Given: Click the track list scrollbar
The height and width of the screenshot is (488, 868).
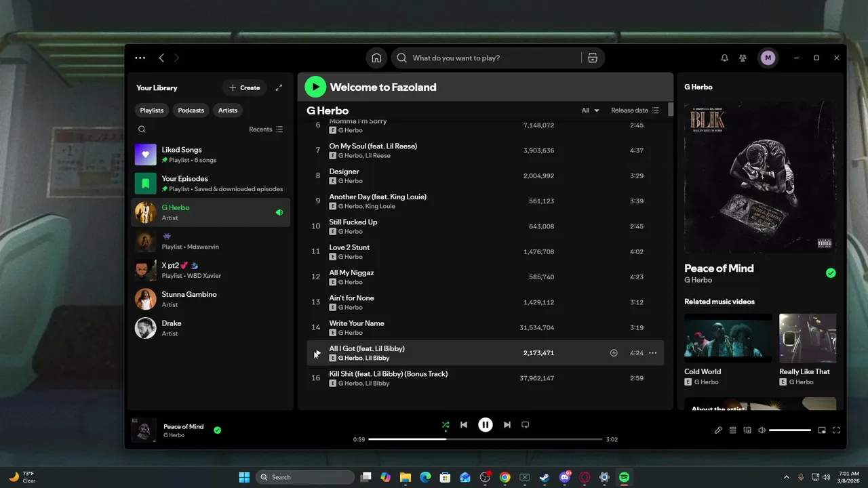Looking at the screenshot, I should 671,110.
